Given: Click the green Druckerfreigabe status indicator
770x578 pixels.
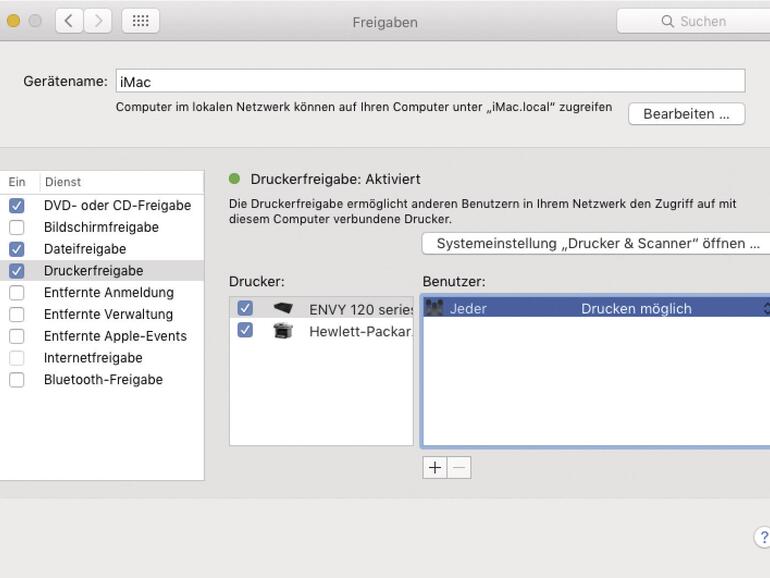Looking at the screenshot, I should (x=234, y=179).
